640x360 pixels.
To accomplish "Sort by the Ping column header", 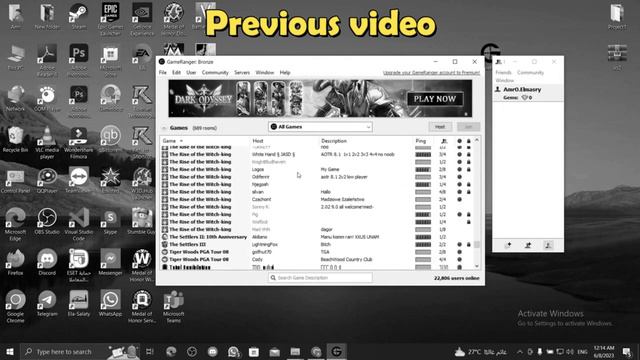I will click(x=420, y=141).
